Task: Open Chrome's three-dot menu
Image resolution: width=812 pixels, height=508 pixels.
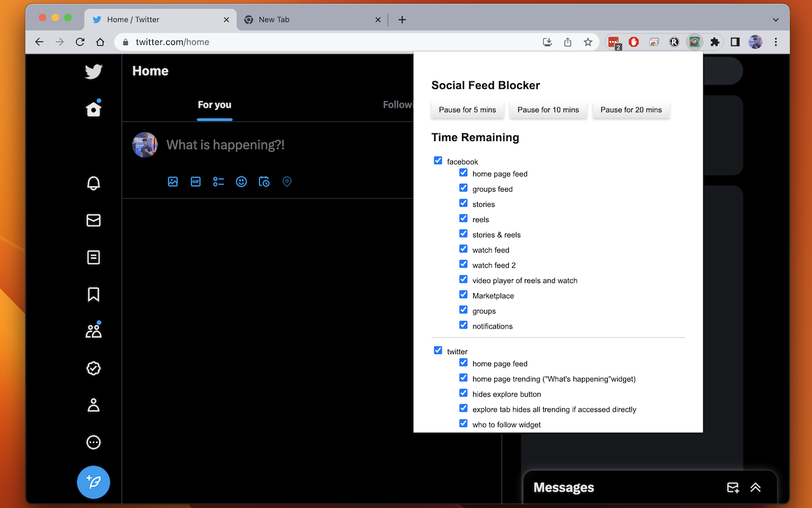Action: 776,42
